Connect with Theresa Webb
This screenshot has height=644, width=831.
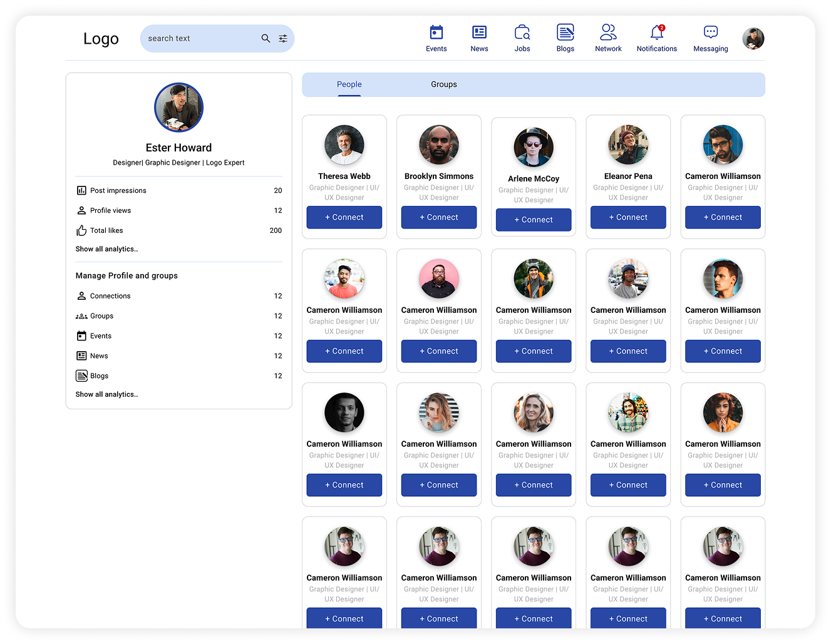coord(344,217)
